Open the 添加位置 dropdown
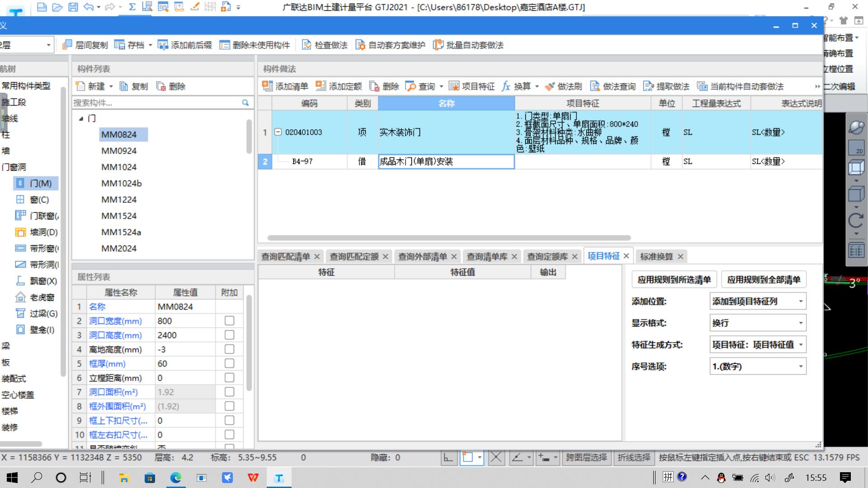The height and width of the screenshot is (488, 868). (x=758, y=301)
